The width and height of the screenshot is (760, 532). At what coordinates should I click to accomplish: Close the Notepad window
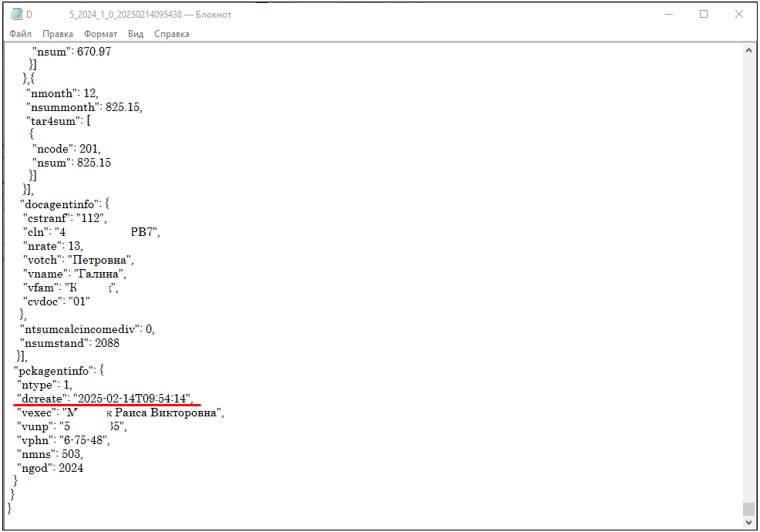pyautogui.click(x=738, y=15)
